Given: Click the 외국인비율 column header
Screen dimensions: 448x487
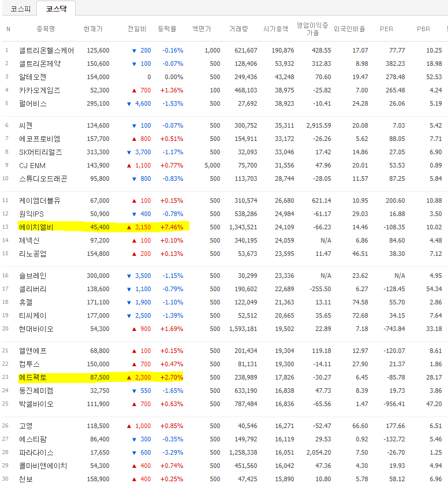Looking at the screenshot, I should tap(349, 29).
